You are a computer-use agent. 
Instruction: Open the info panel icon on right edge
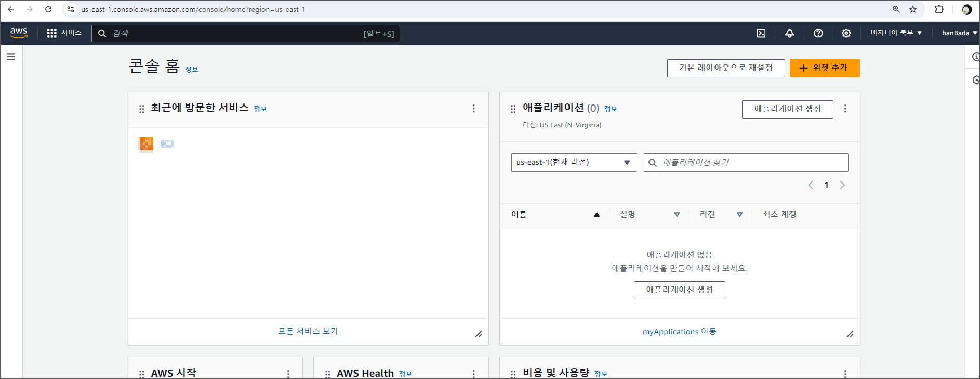tap(975, 57)
